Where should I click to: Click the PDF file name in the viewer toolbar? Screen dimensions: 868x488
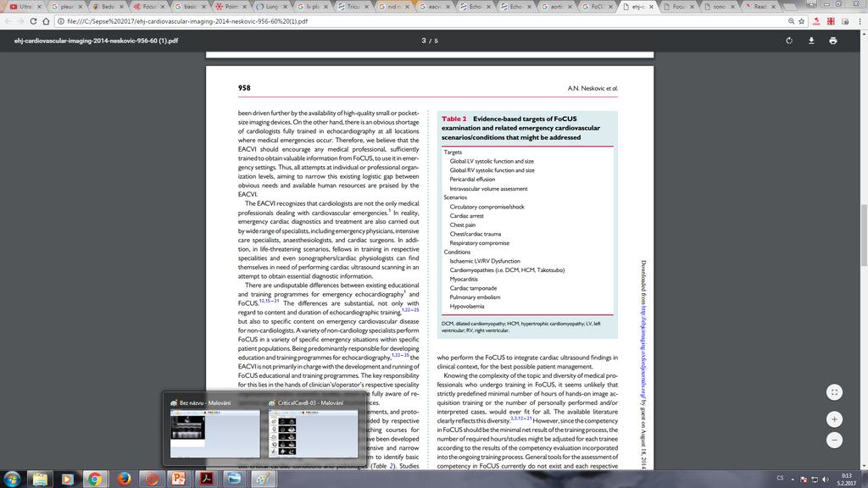(x=97, y=41)
